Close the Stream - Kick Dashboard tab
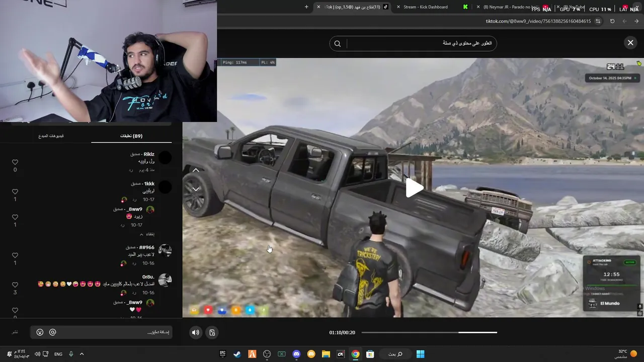The width and height of the screenshot is (644, 362). (x=398, y=7)
